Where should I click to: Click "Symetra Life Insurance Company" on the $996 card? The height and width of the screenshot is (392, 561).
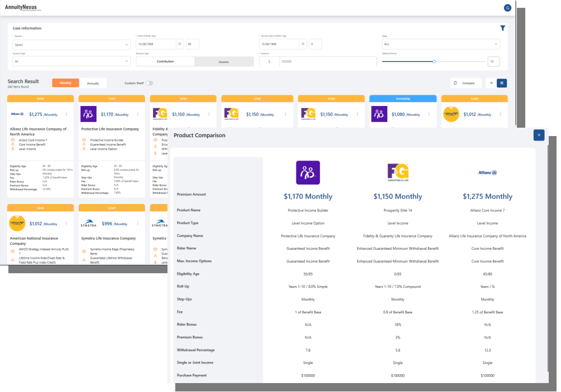click(x=108, y=238)
